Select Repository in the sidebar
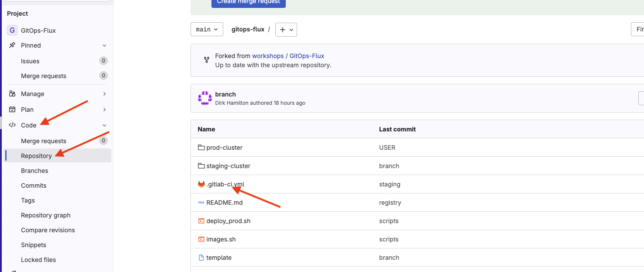This screenshot has width=644, height=272. [58, 156]
